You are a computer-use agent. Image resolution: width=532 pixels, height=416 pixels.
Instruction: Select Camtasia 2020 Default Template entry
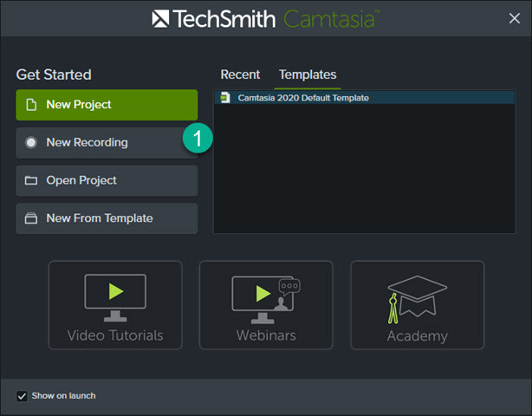[365, 98]
